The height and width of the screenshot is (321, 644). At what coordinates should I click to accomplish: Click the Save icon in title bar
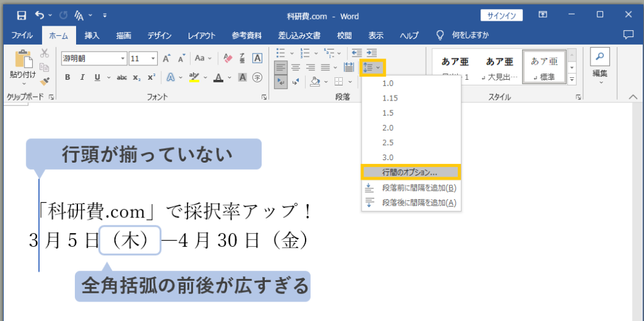pyautogui.click(x=21, y=16)
